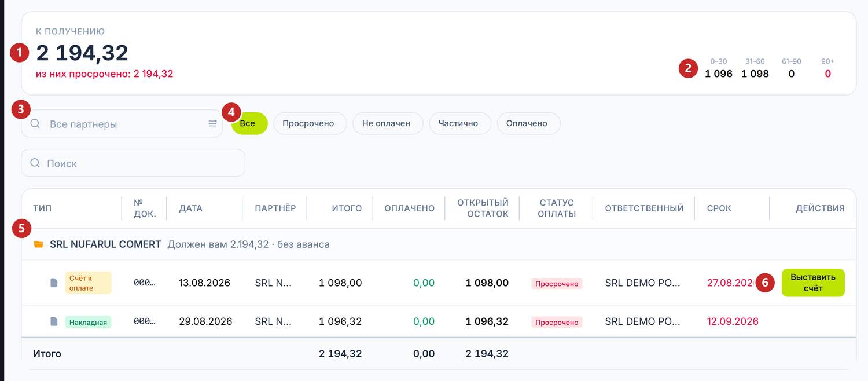Viewport: 868px width, 381px height.
Task: Open the Все партнеры partner selector
Action: (122, 124)
